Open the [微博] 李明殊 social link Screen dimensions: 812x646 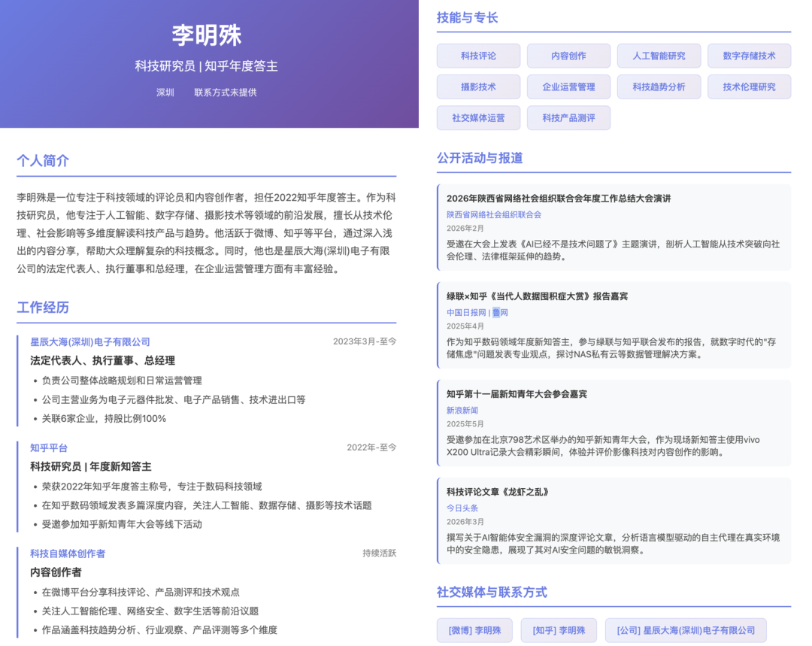(x=474, y=630)
